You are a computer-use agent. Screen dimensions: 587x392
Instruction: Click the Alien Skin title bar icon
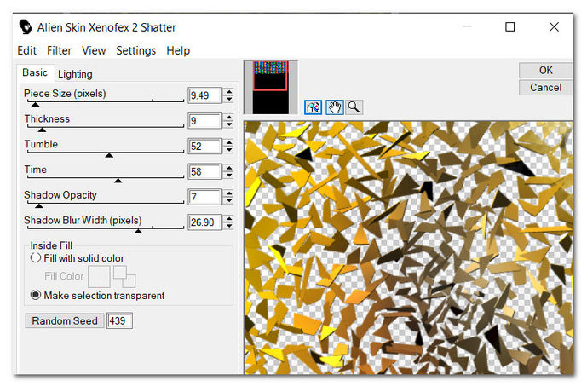[x=26, y=27]
